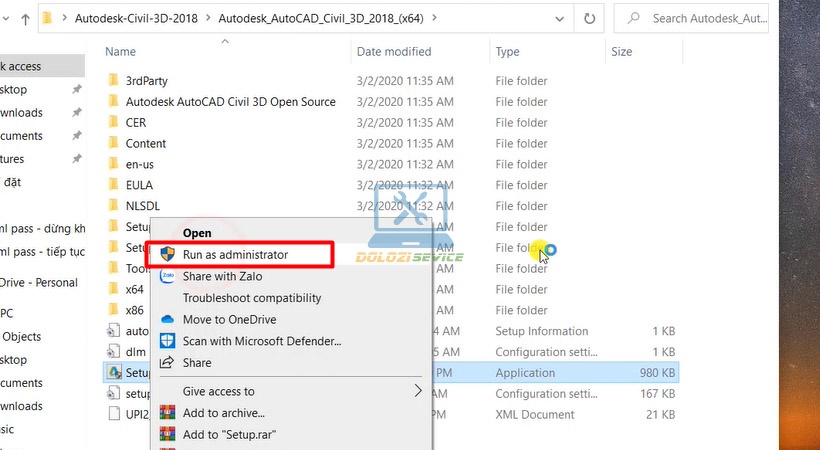Open Drive - Personal in navigation pane
Screen dimensions: 820x450
pos(39,283)
